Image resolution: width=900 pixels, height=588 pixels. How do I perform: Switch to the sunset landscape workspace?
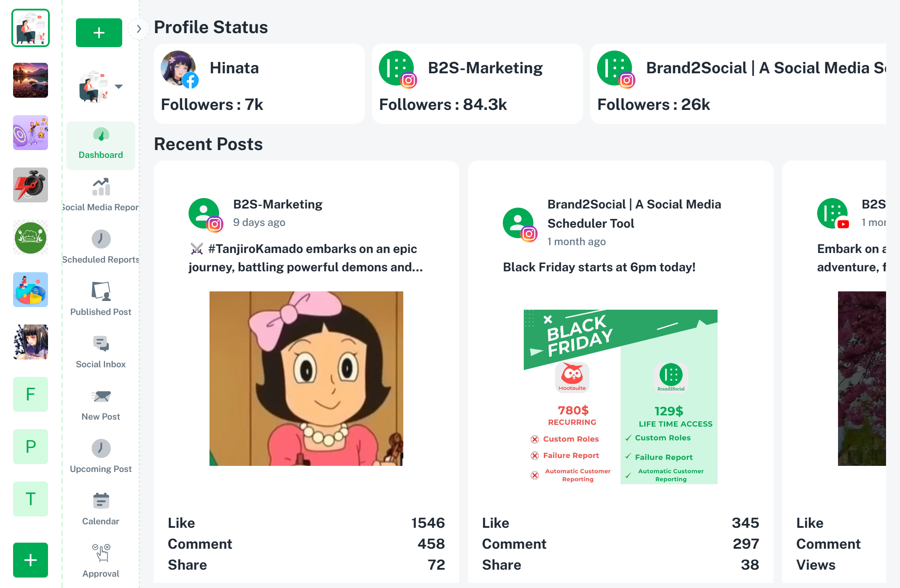(x=31, y=80)
